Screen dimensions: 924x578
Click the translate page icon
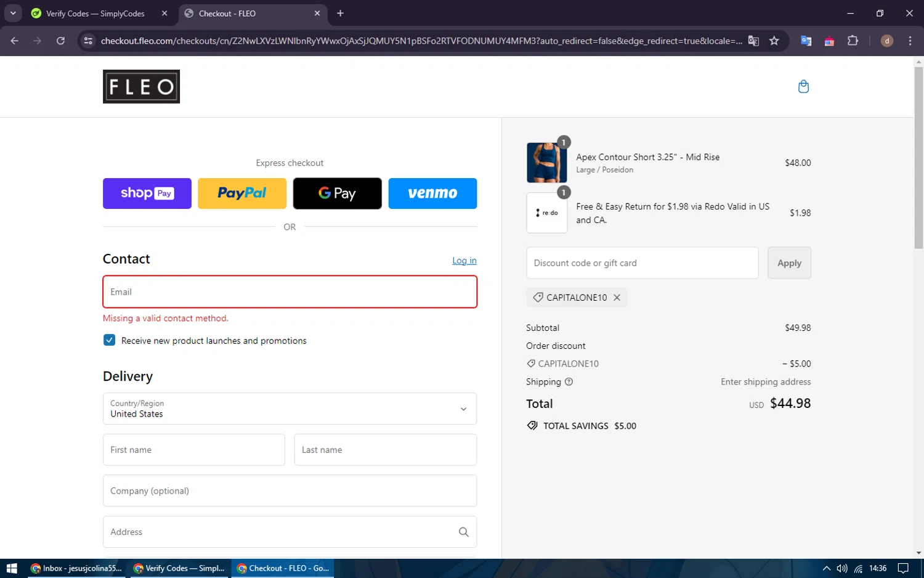(753, 41)
